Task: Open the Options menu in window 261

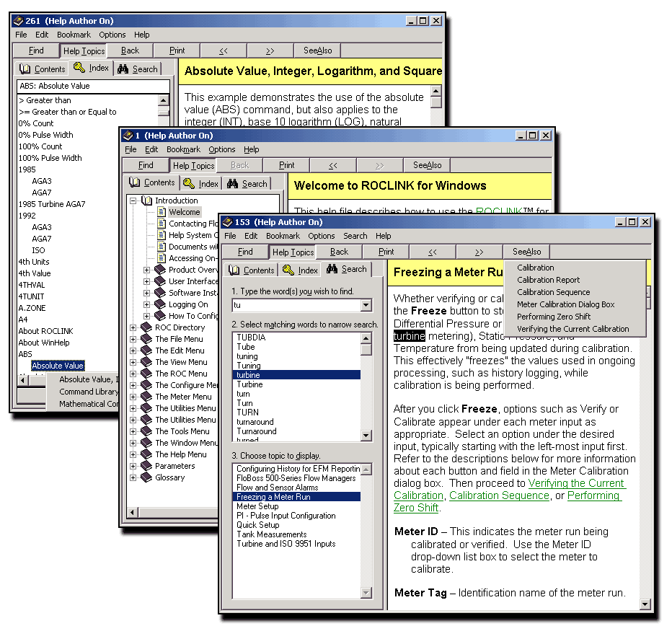Action: click(112, 35)
